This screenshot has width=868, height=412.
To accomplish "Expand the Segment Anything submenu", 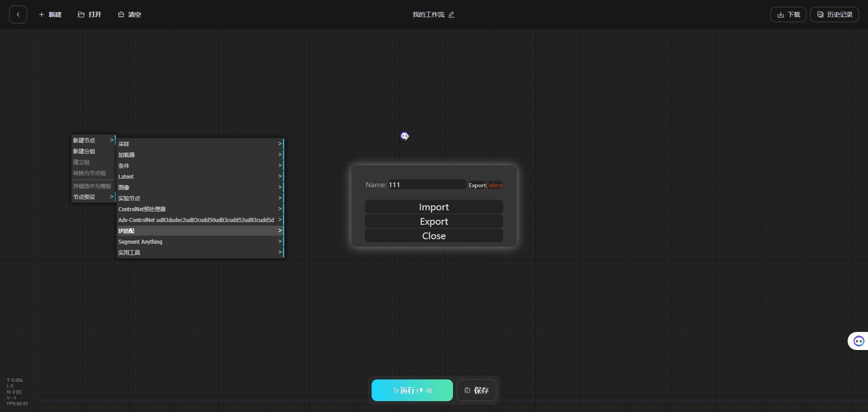I will click(200, 242).
